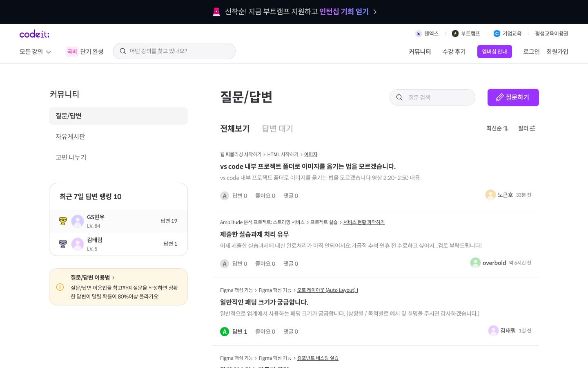This screenshot has height=368, width=588.
Task: Click the 텐엑스 icon
Action: point(418,34)
